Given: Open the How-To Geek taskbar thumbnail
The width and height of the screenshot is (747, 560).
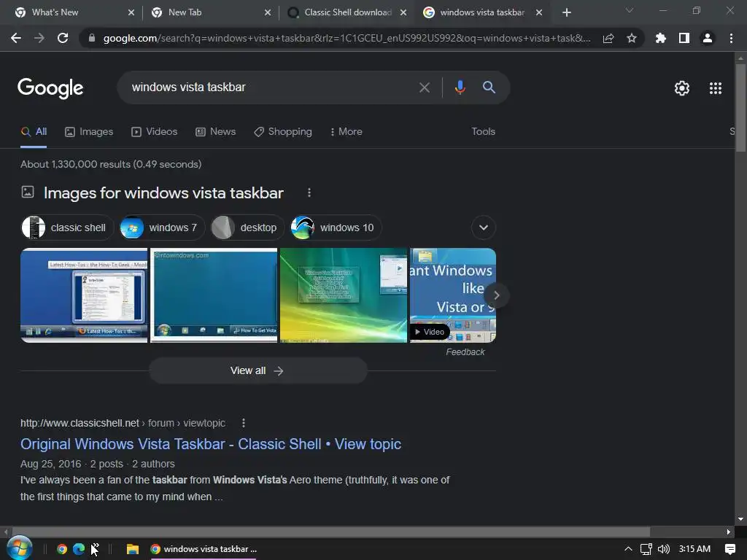Looking at the screenshot, I should pyautogui.click(x=84, y=295).
